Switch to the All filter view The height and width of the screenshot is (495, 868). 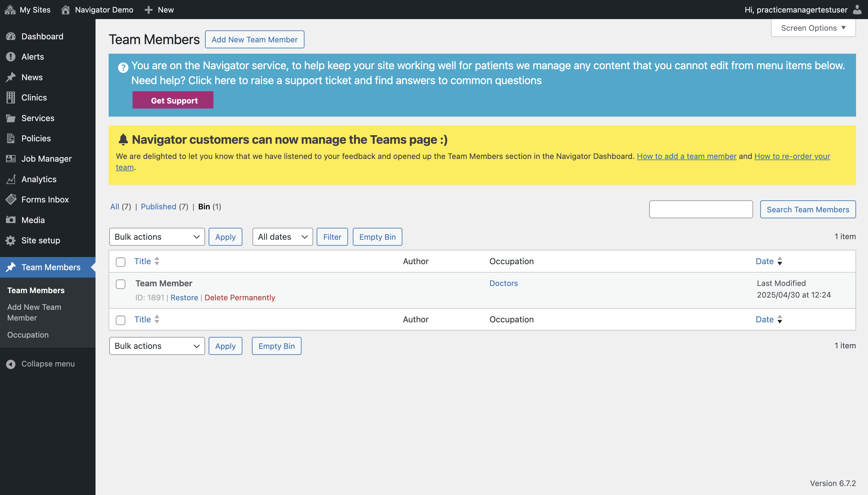[115, 206]
